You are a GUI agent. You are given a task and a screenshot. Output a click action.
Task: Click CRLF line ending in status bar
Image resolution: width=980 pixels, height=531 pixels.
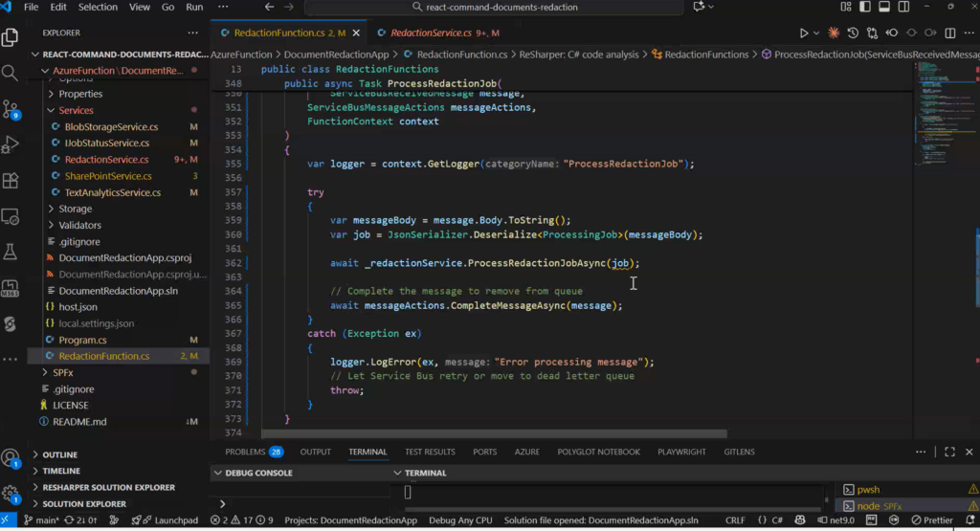point(736,520)
